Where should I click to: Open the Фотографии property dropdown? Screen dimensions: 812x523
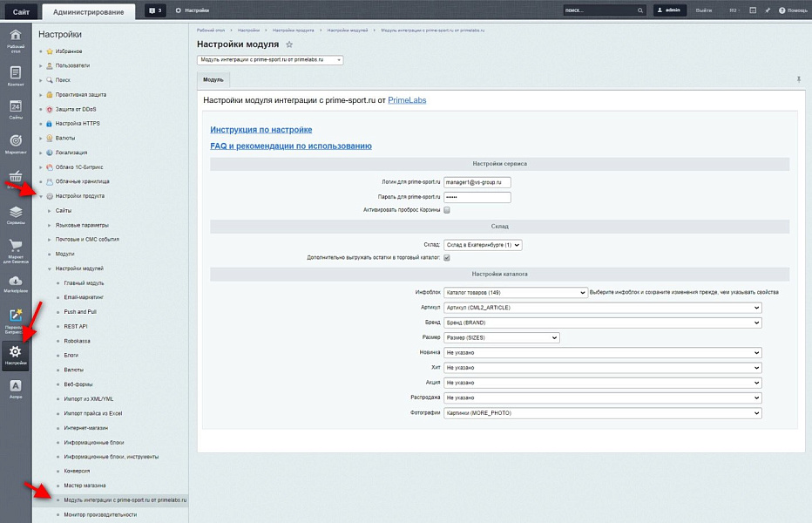click(x=602, y=413)
